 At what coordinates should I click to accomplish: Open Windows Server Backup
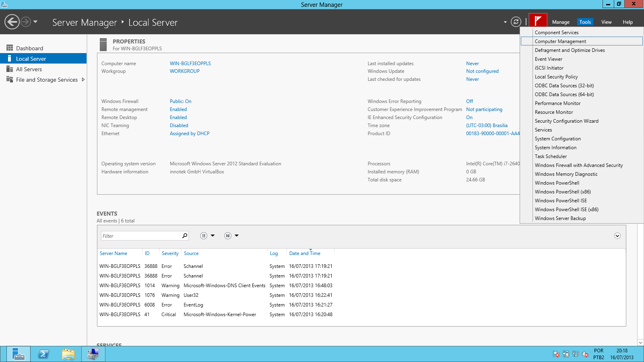tap(582, 218)
